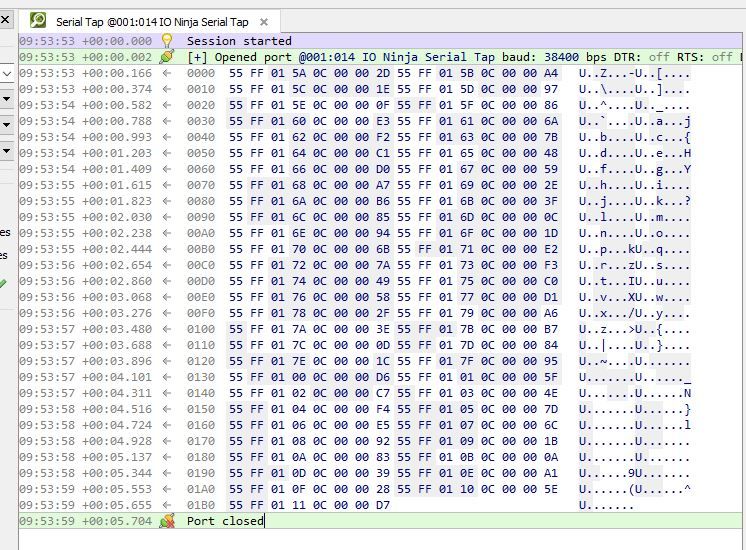Image resolution: width=746 pixels, height=550 pixels.
Task: Click the incoming arrow on offset 0080 row
Action: coord(167,201)
